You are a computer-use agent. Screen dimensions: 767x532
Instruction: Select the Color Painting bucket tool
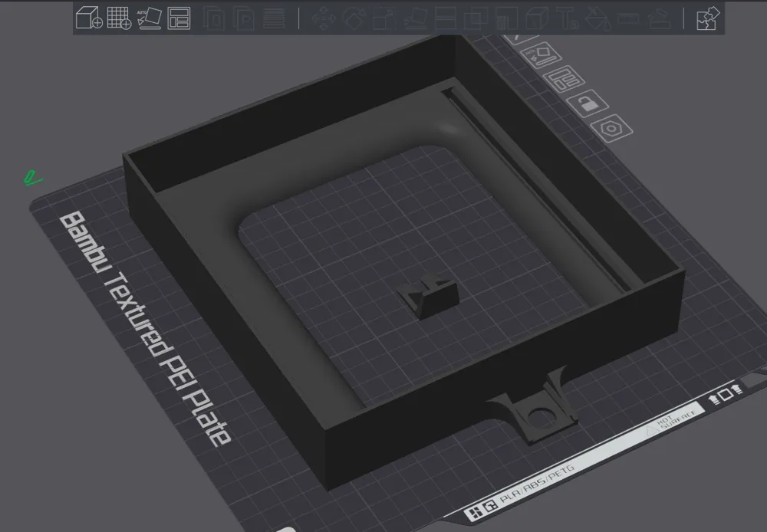point(597,18)
